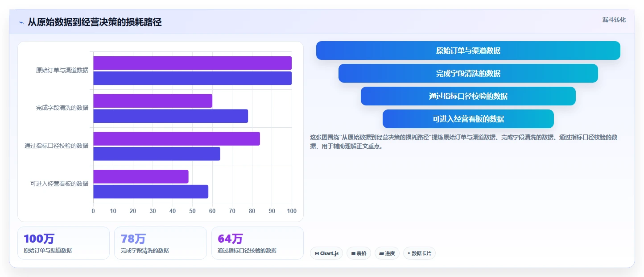
Task: Click the chart axis label 可进入经营看板的数据
Action: [59, 184]
